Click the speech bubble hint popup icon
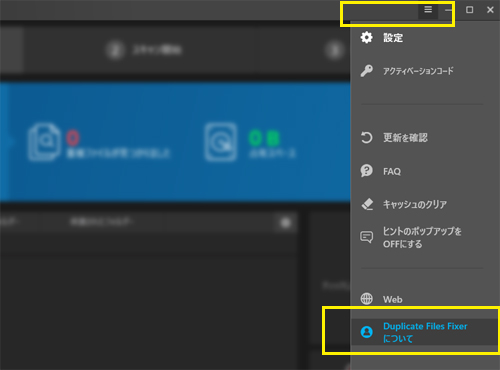Image resolution: width=500 pixels, height=370 pixels. [367, 237]
